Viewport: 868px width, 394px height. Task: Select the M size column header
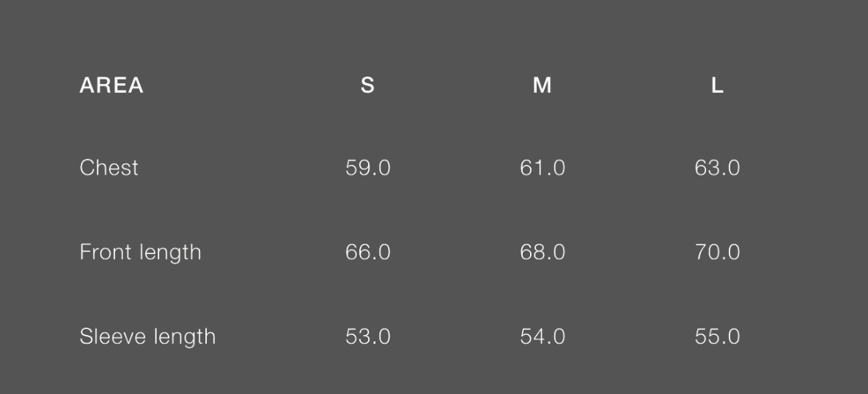pos(542,85)
